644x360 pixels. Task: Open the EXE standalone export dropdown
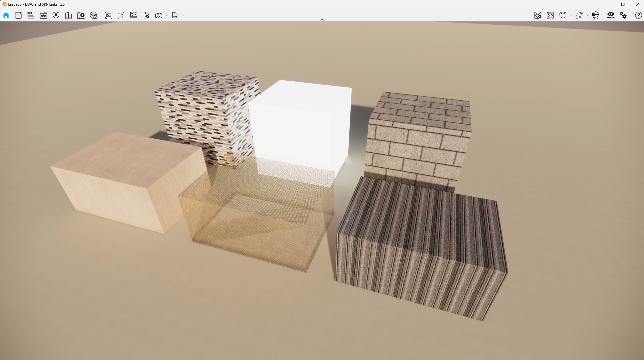[183, 15]
